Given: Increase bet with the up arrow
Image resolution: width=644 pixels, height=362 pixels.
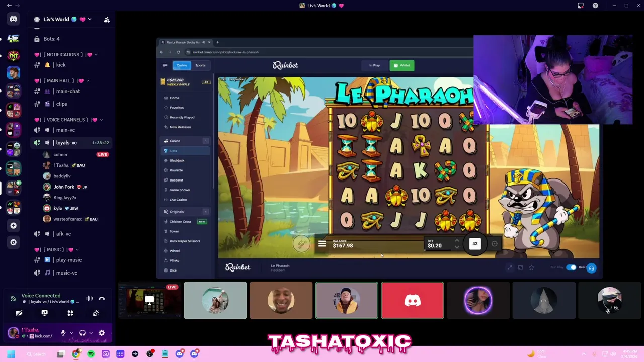Looking at the screenshot, I should click(457, 241).
